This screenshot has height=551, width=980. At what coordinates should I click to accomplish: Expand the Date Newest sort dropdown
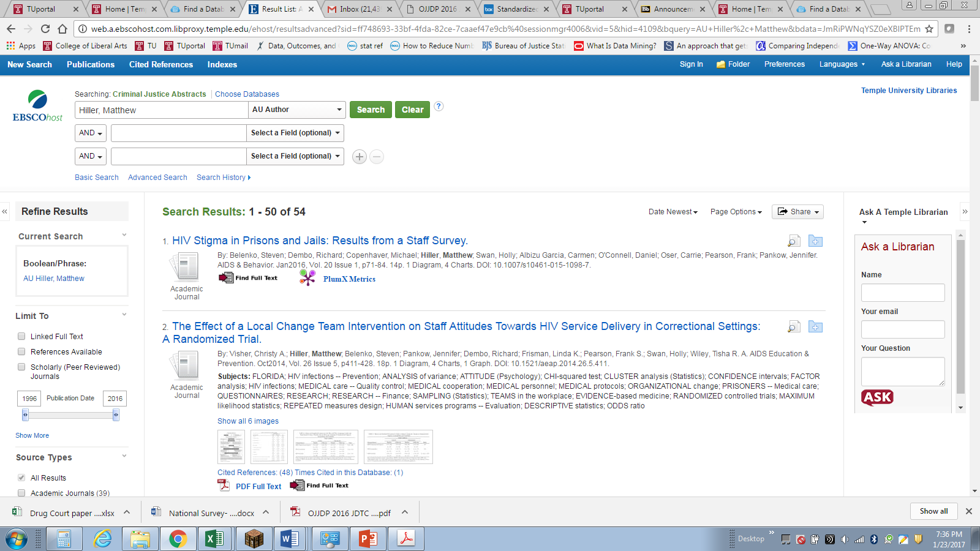[673, 212]
